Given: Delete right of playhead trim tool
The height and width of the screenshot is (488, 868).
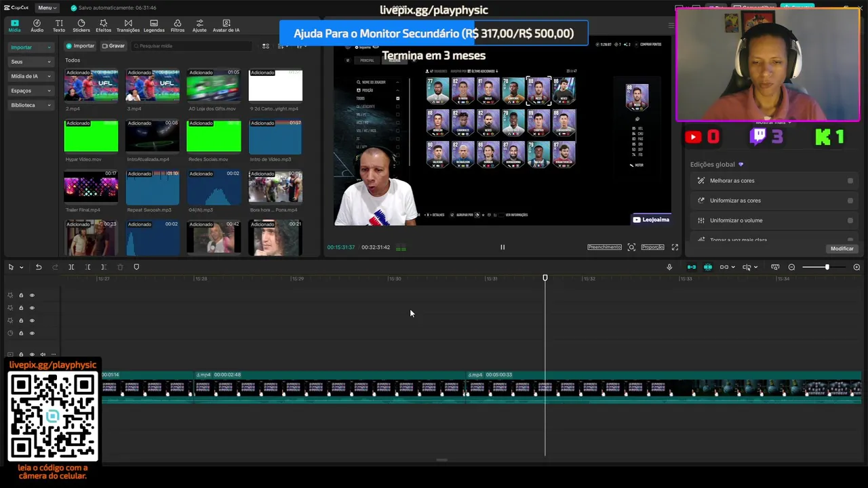Looking at the screenshot, I should (x=104, y=267).
